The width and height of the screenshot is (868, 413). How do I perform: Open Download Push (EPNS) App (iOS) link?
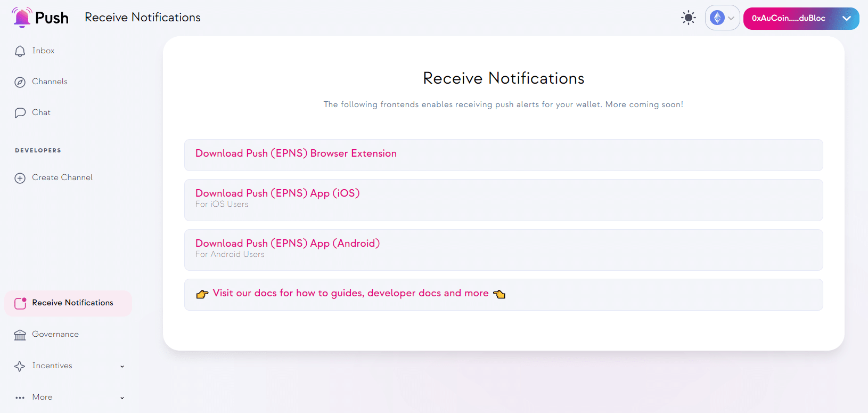click(x=277, y=193)
